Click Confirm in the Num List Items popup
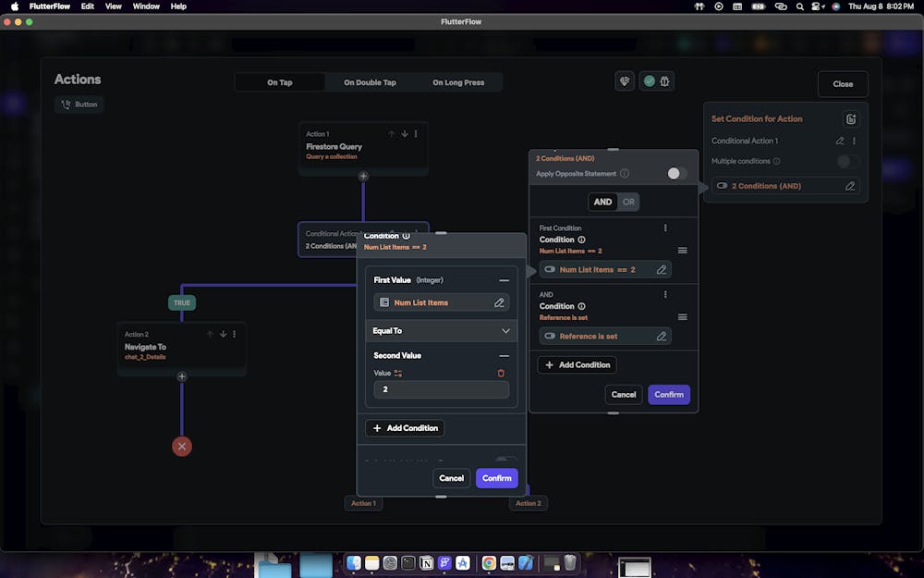The width and height of the screenshot is (924, 578). coord(497,478)
